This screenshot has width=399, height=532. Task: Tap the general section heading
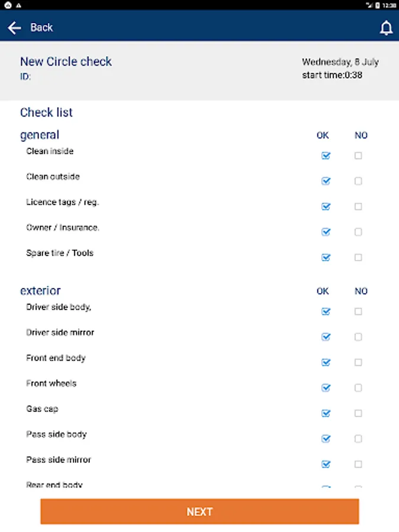point(40,135)
